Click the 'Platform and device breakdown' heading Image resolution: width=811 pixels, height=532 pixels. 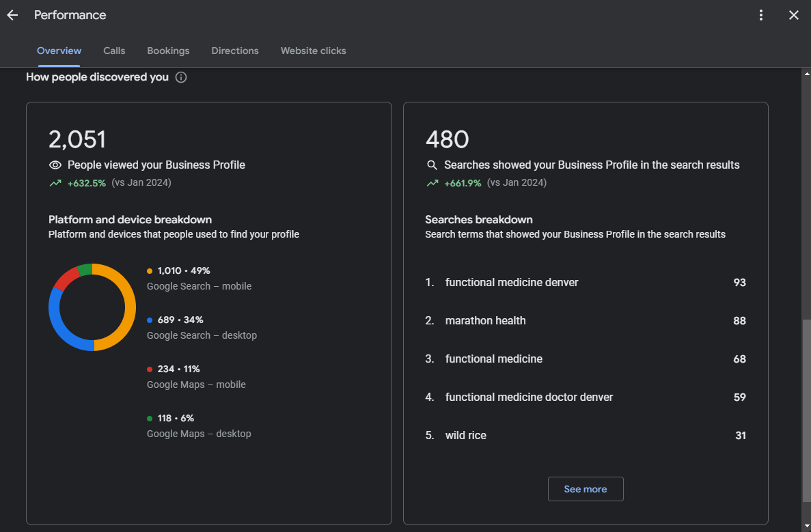tap(130, 220)
